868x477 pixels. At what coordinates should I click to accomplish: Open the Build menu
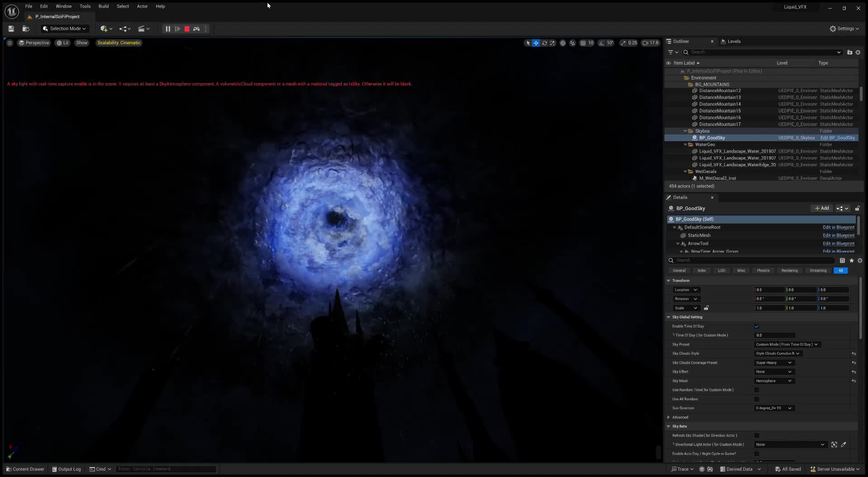coord(103,6)
